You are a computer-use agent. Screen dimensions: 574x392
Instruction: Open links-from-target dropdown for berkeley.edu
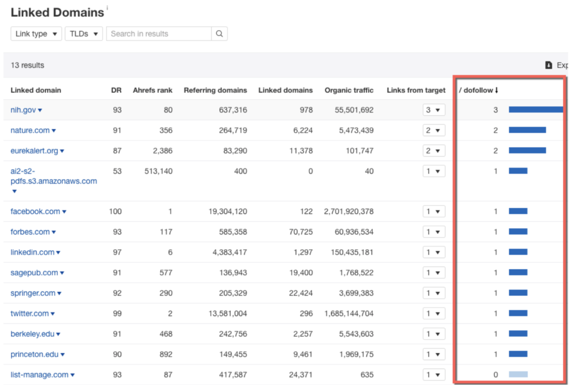pos(434,334)
